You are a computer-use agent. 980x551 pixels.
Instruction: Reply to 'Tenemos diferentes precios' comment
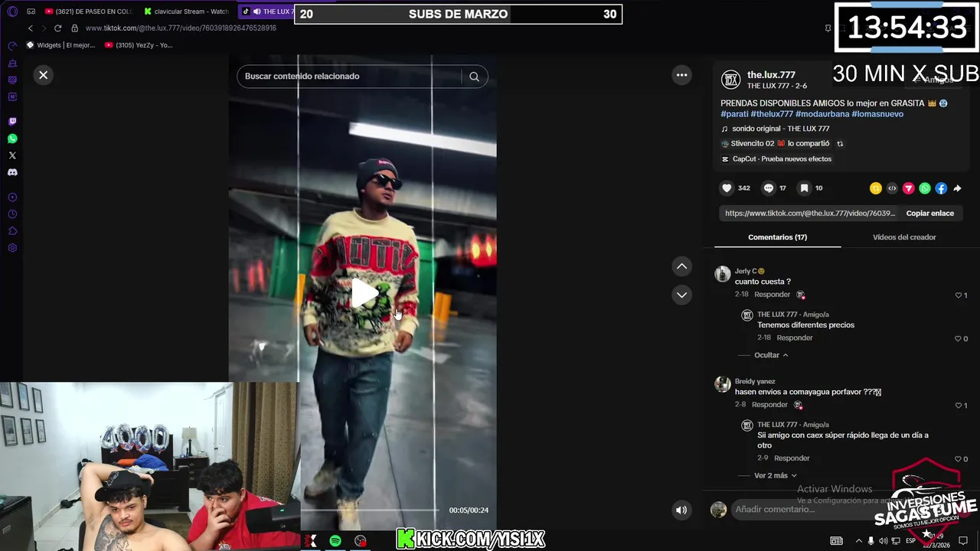point(795,338)
